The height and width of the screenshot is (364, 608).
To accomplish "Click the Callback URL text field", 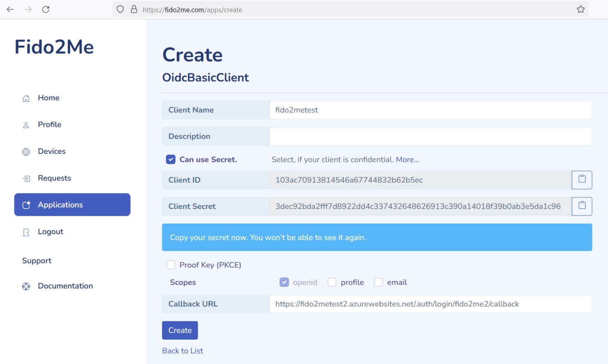I will pos(430,304).
